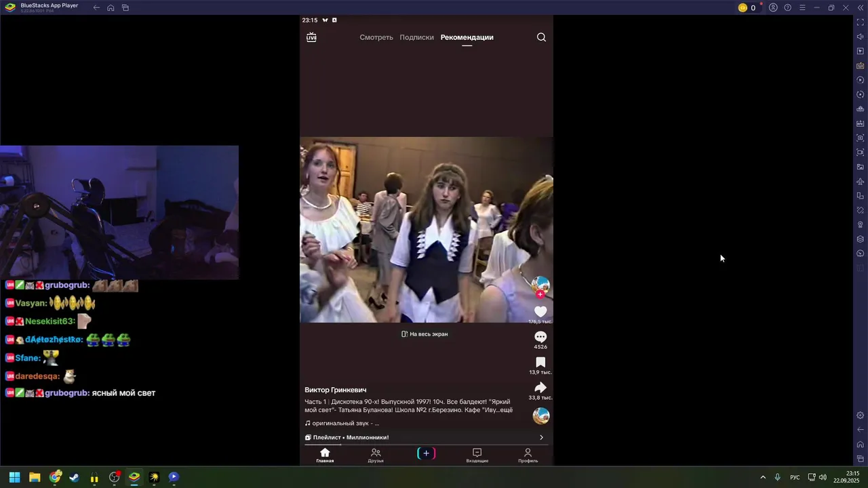Image resolution: width=868 pixels, height=488 pixels.
Task: Switch РУС keyboard language
Action: point(795,477)
